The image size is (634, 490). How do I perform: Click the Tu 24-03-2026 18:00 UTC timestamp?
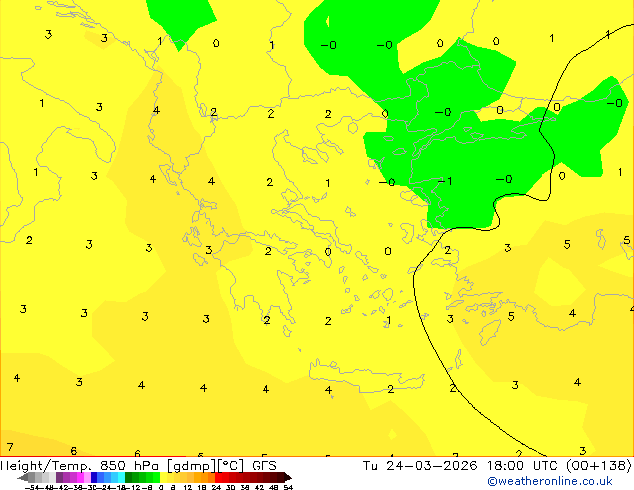pos(497,466)
